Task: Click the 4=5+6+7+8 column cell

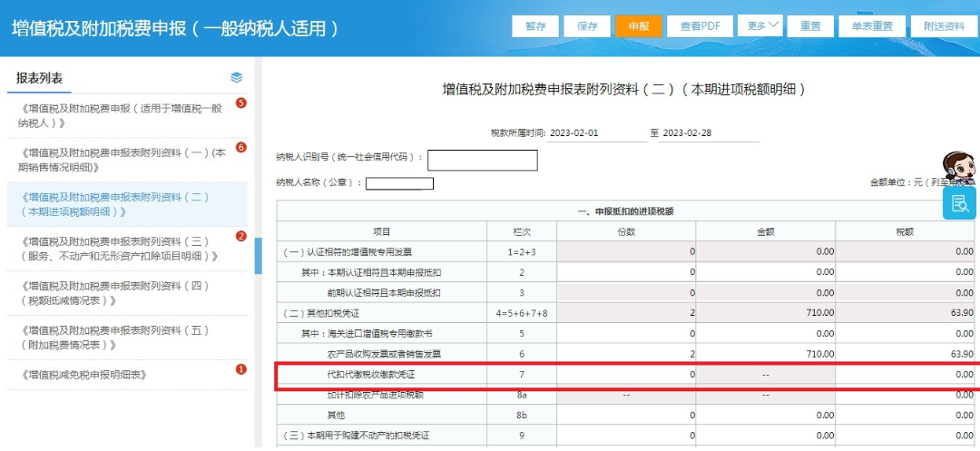Action: pyautogui.click(x=521, y=313)
